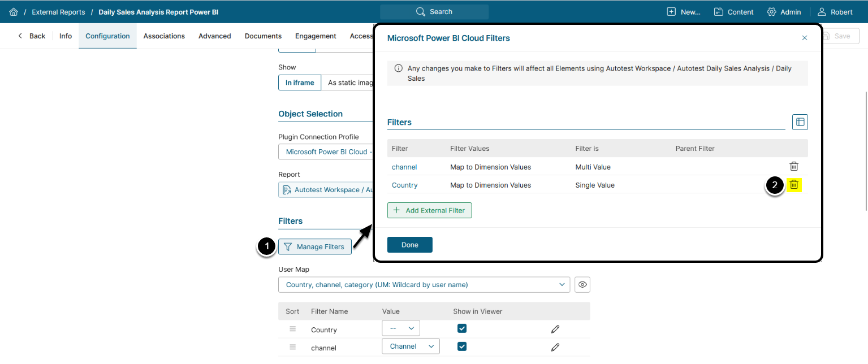
Task: Uncheck Show in Viewer for Country
Action: pyautogui.click(x=462, y=328)
